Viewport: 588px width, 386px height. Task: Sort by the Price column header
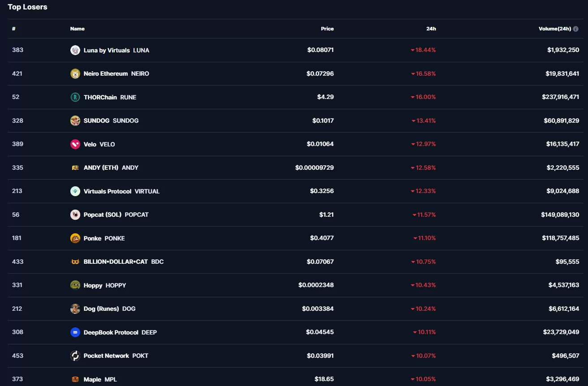(x=327, y=29)
